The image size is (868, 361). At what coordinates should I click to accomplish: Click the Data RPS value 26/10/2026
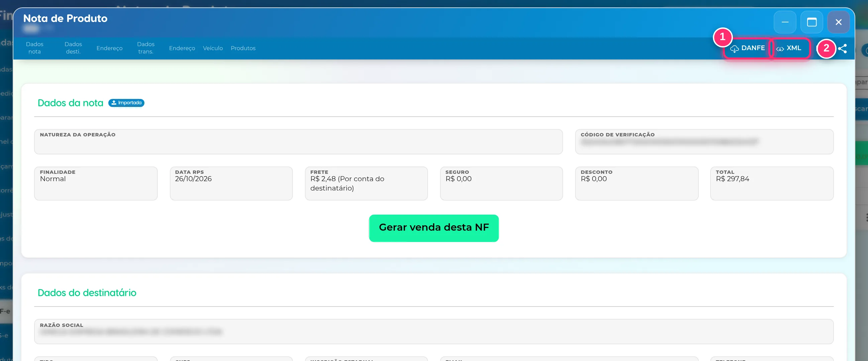pos(193,179)
